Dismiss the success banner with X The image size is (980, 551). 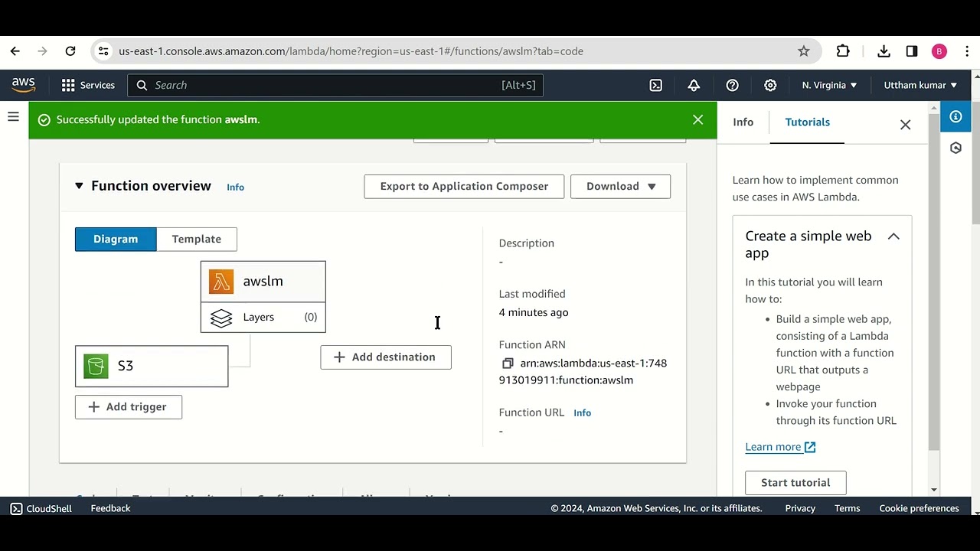[x=697, y=119]
